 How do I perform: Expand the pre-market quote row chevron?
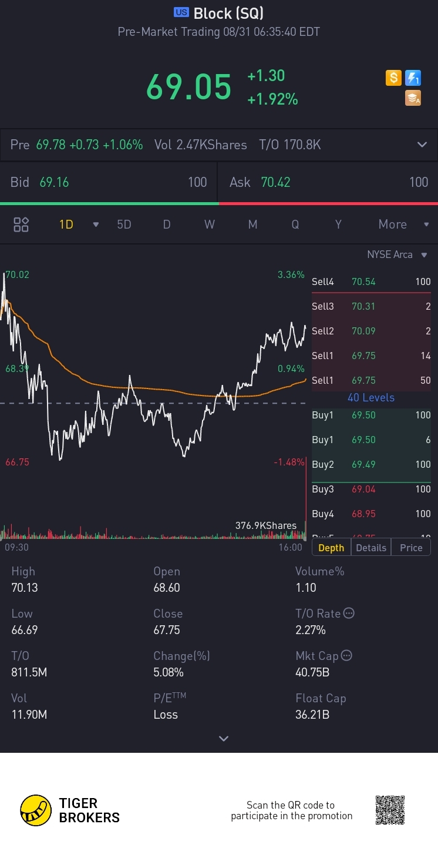[422, 145]
